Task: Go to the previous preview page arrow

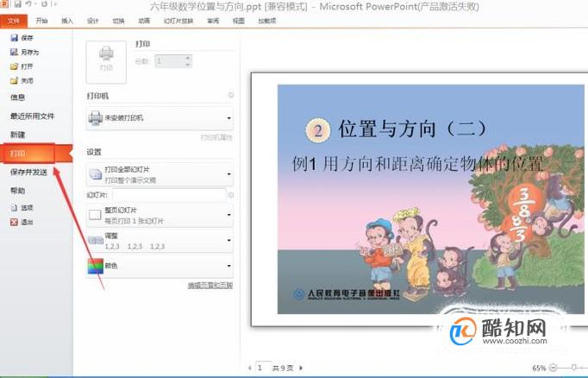Action: pyautogui.click(x=250, y=369)
